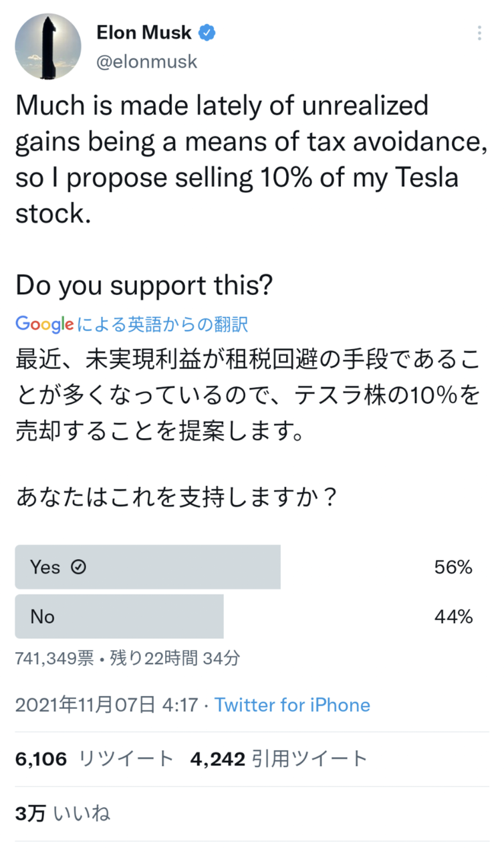Open the three-dot more options menu
The height and width of the screenshot is (856, 504).
(479, 33)
